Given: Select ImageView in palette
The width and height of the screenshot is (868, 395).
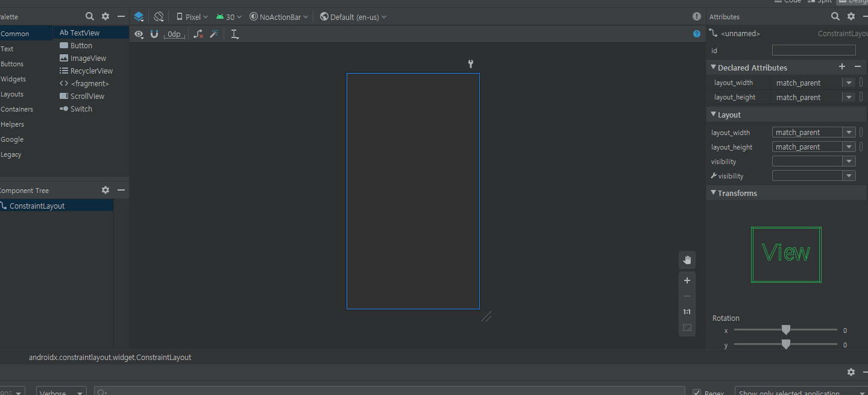Looking at the screenshot, I should (91, 58).
